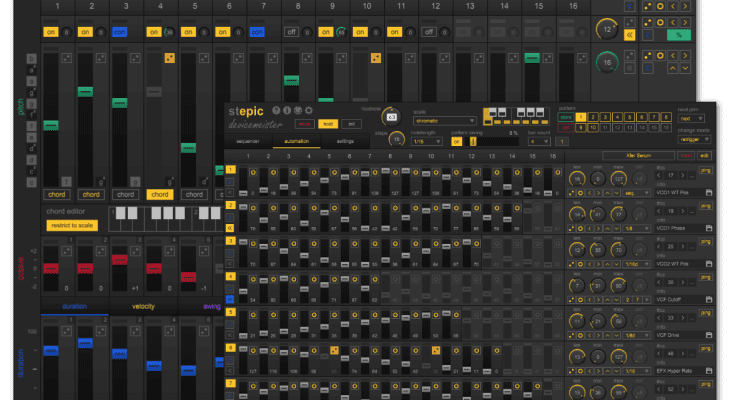Toggle step 8 from off to on
The width and height of the screenshot is (735, 400).
click(x=291, y=32)
